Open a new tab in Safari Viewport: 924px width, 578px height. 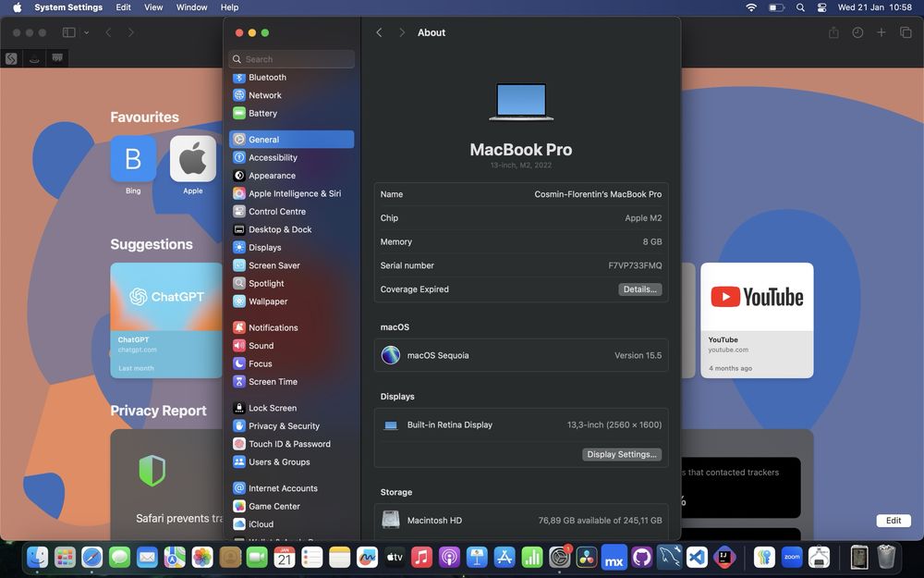[x=881, y=32]
